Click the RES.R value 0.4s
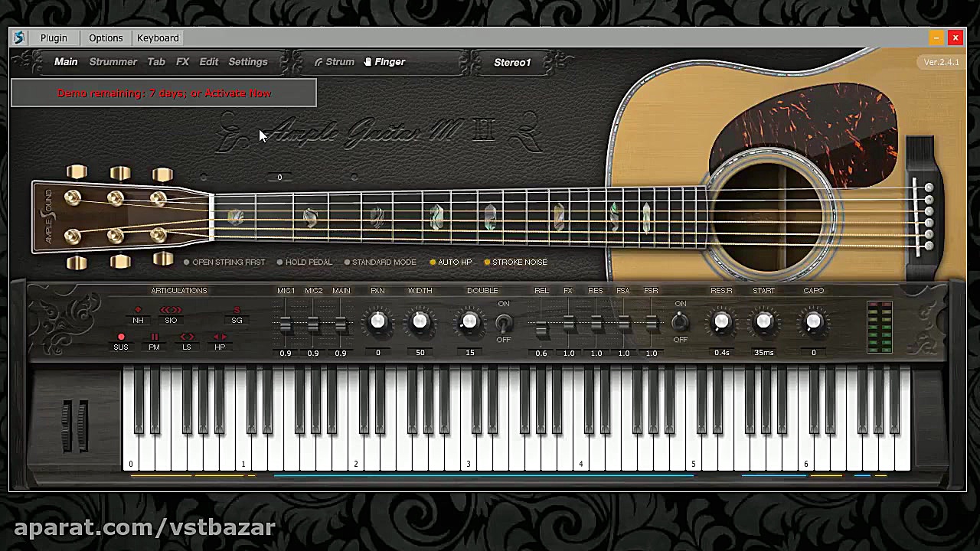The image size is (980, 551). pos(721,353)
